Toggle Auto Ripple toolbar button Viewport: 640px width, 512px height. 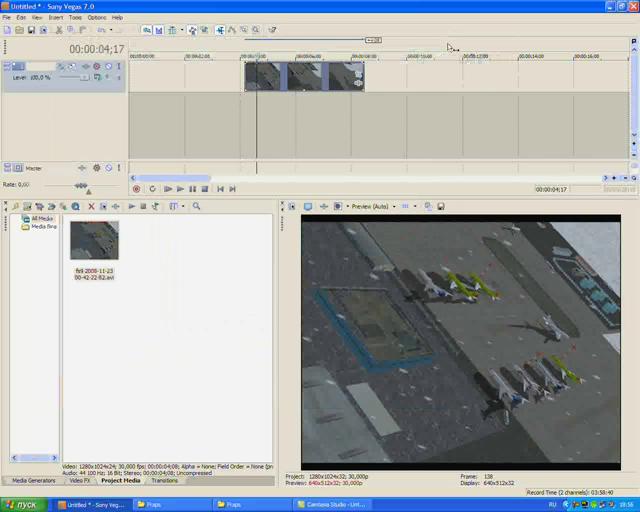point(172,30)
